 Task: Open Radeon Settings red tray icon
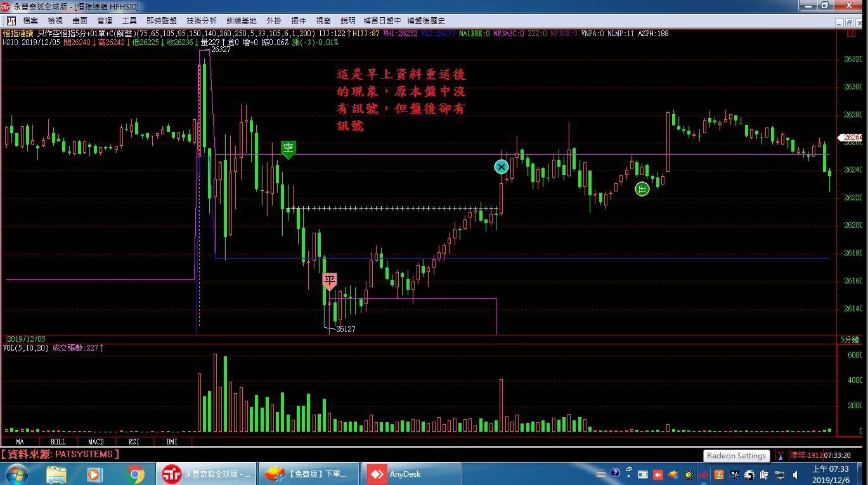click(704, 474)
